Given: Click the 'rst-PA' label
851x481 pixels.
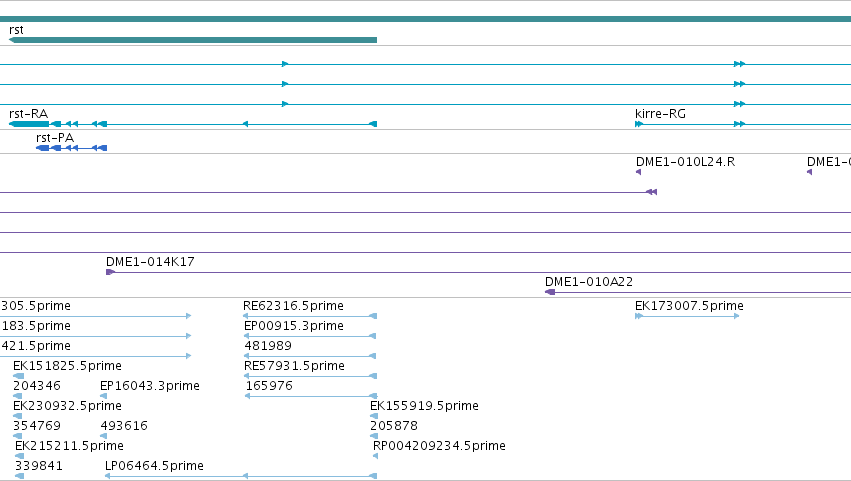Looking at the screenshot, I should [55, 137].
